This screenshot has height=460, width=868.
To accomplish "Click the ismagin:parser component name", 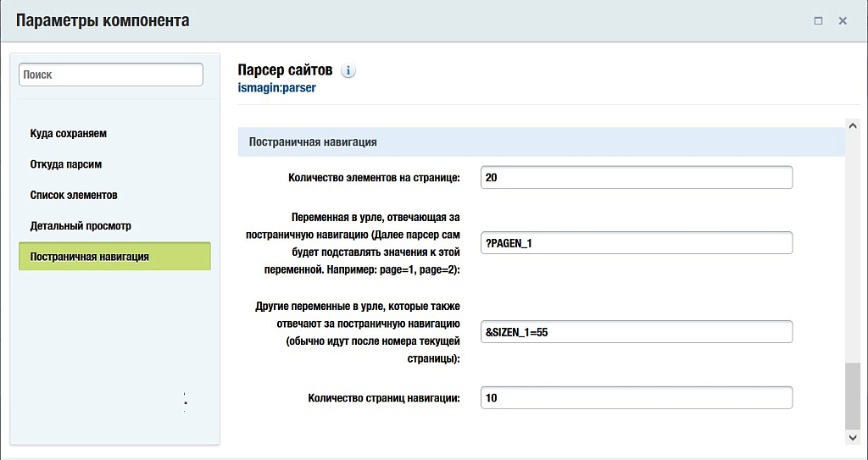I will coord(277,87).
